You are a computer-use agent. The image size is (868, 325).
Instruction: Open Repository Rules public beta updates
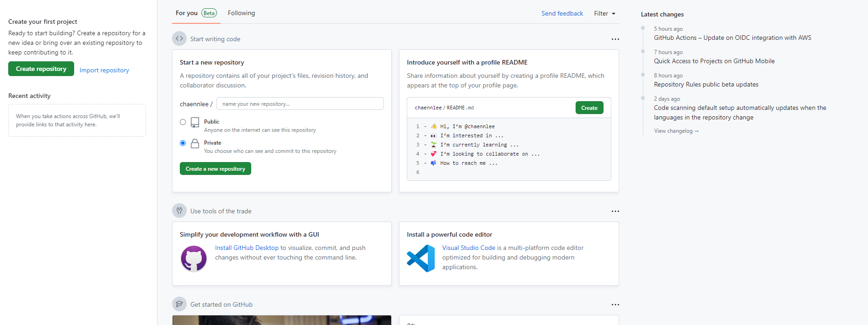coord(706,84)
